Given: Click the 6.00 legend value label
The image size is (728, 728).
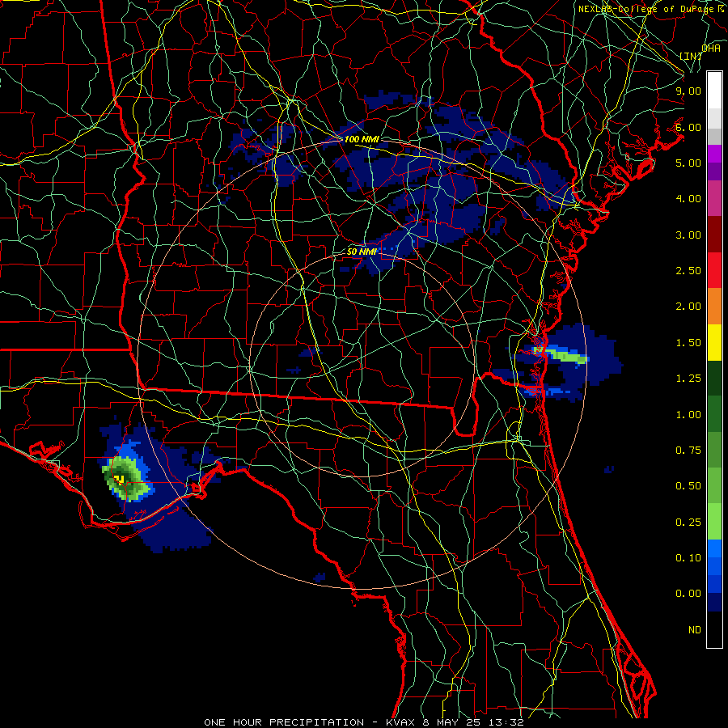Looking at the screenshot, I should (688, 127).
